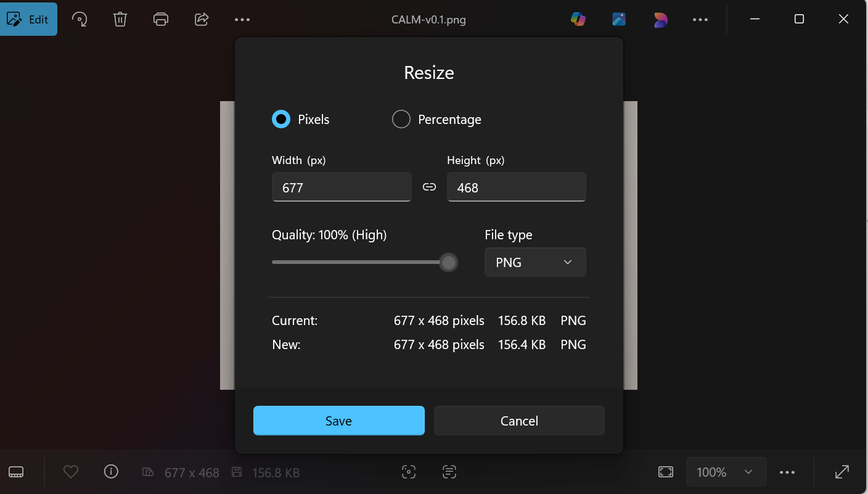This screenshot has height=494, width=868.
Task: Launch the Copilot icon in the title bar
Action: [x=578, y=19]
